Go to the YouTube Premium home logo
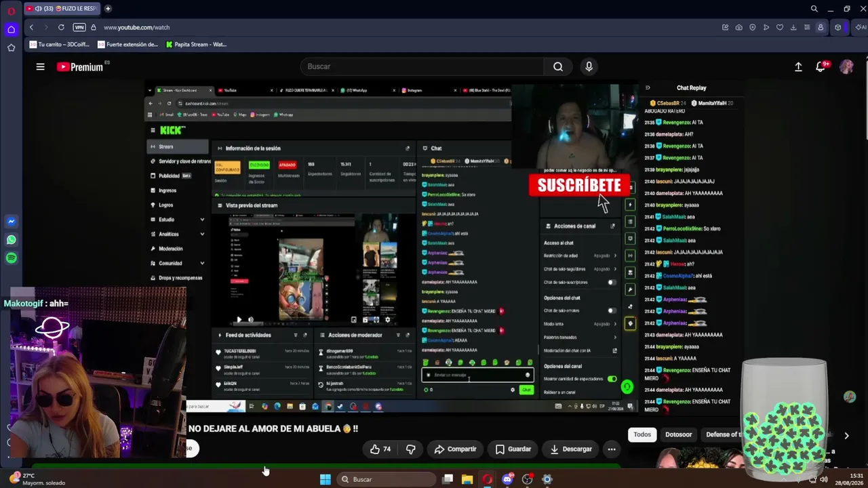The height and width of the screenshot is (488, 868). pos(79,67)
